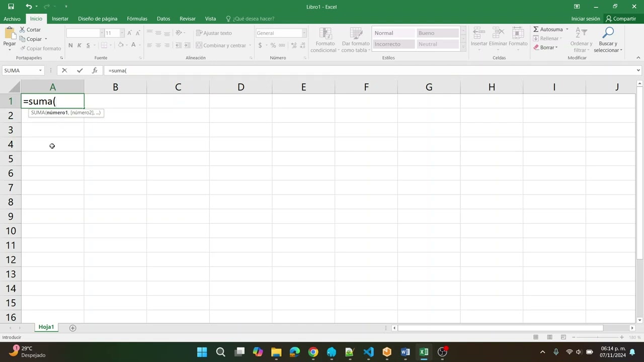Toggle Ajustar texto wrap option
Image resolution: width=644 pixels, height=362 pixels.
(214, 33)
